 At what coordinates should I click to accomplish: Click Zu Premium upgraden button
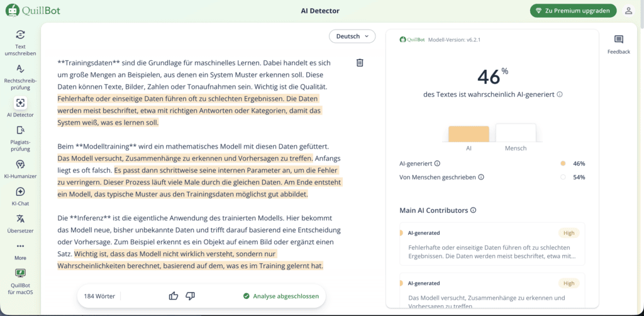point(574,11)
